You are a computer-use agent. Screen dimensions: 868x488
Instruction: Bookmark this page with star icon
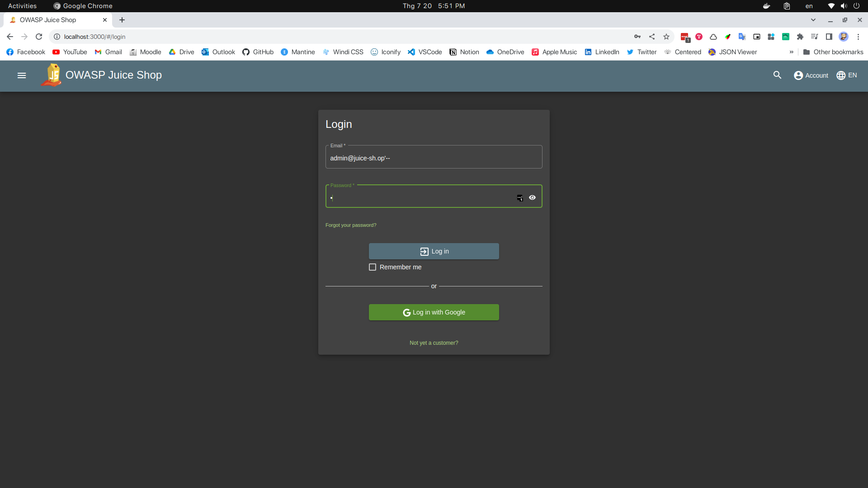pos(666,37)
